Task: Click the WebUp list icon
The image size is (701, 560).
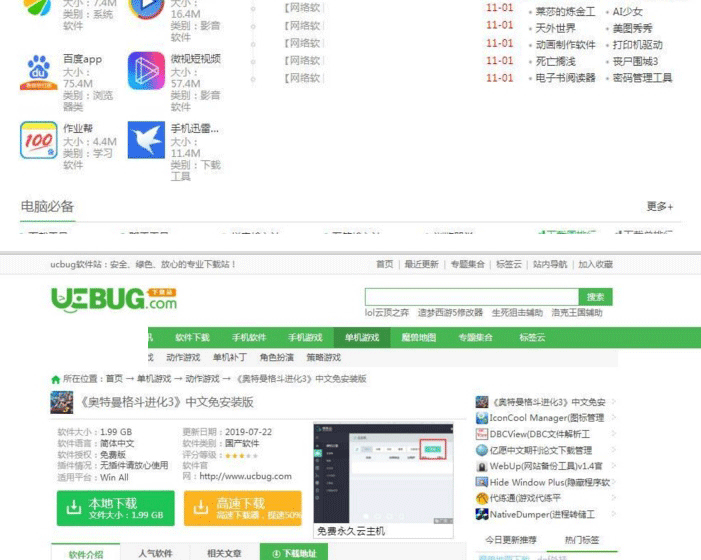Action: click(x=481, y=466)
